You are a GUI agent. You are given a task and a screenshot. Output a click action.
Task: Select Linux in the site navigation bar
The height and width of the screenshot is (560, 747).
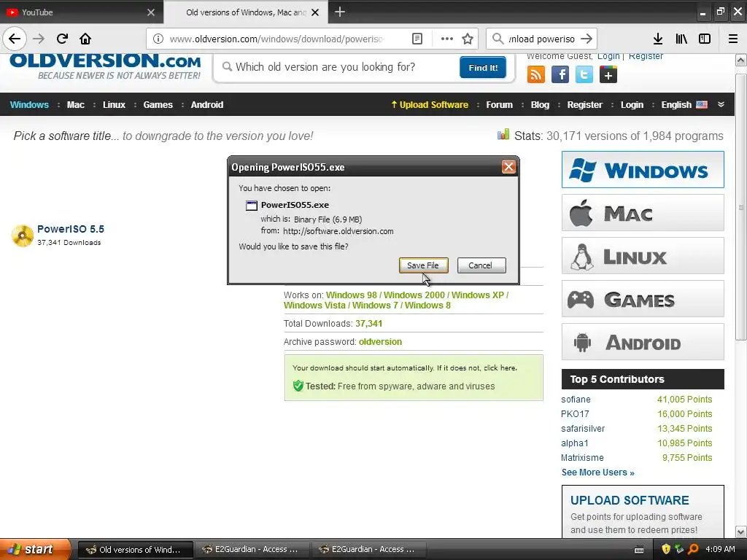(x=114, y=105)
